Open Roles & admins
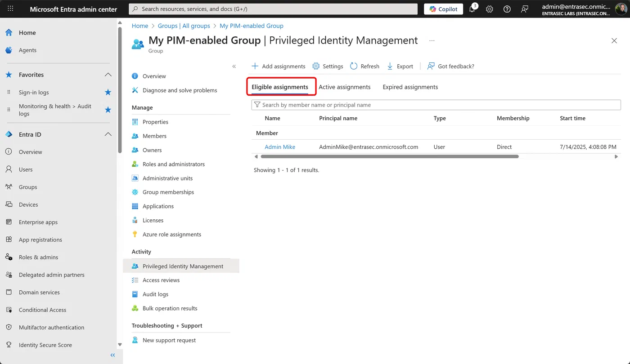 [38, 257]
